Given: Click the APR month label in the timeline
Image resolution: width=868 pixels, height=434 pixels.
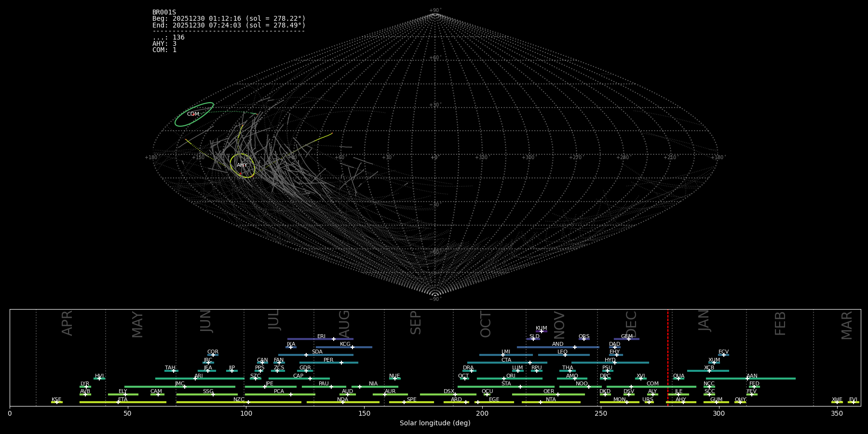Looking at the screenshot, I should (x=67, y=323).
